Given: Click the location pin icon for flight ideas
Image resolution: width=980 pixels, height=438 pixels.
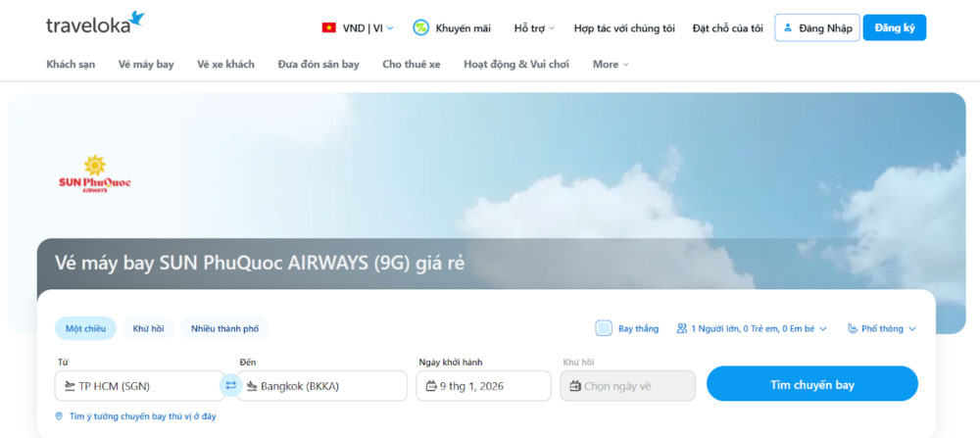Looking at the screenshot, I should pos(60,416).
